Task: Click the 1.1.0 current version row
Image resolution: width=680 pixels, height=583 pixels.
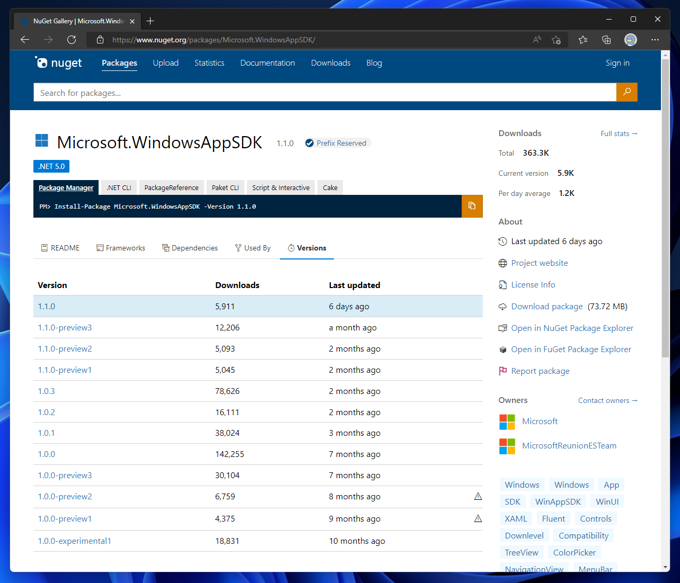Action: [258, 306]
